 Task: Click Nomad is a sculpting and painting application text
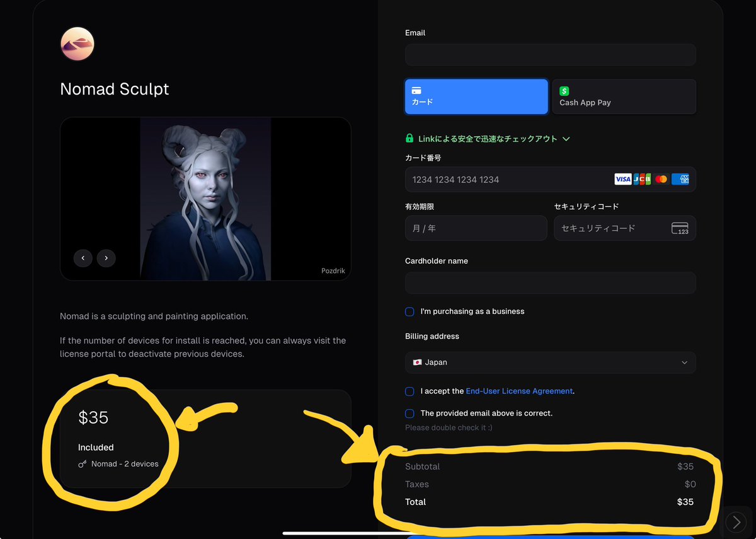coord(154,316)
